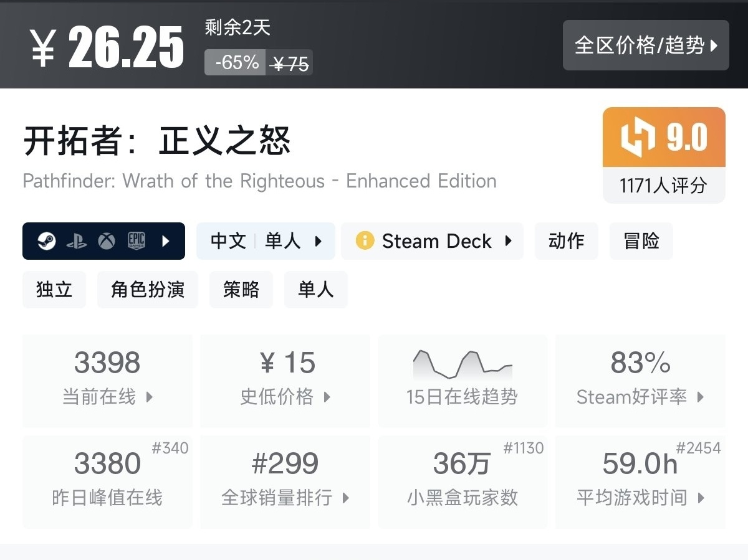748x560 pixels.
Task: Open 平均游戏时间 playtime details
Action: click(x=640, y=482)
